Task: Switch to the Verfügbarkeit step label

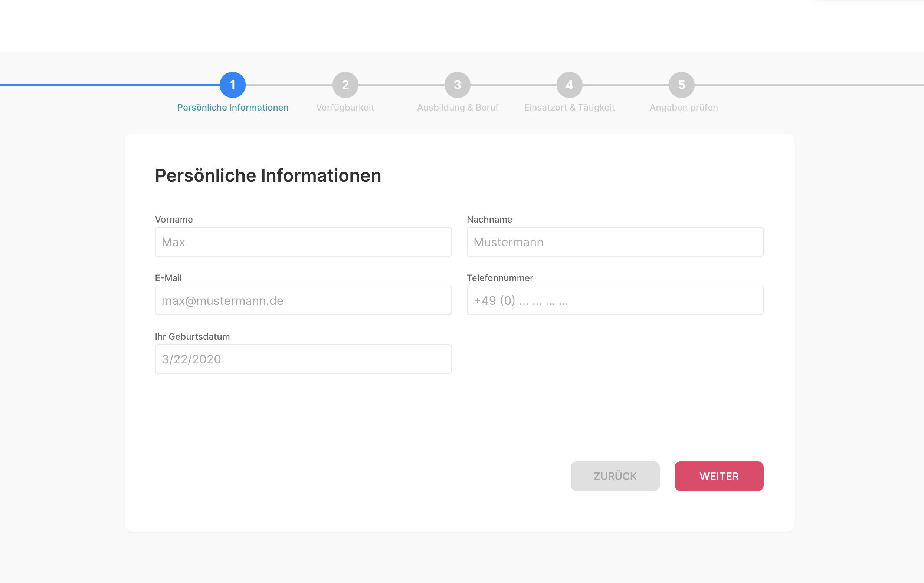Action: point(345,108)
